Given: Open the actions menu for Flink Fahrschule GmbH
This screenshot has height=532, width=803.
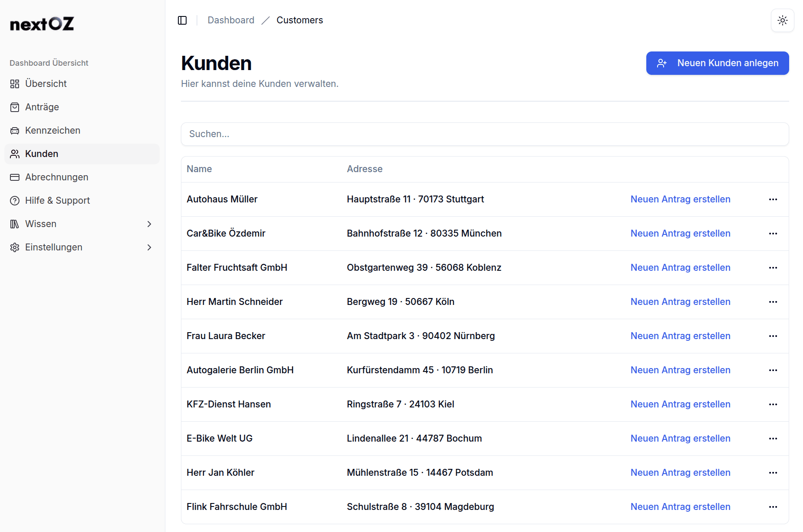Looking at the screenshot, I should [773, 506].
